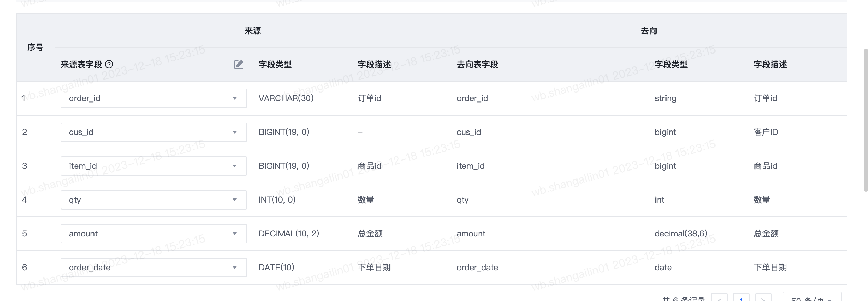
Task: Click the help icon beside 来源表字段
Action: click(109, 64)
